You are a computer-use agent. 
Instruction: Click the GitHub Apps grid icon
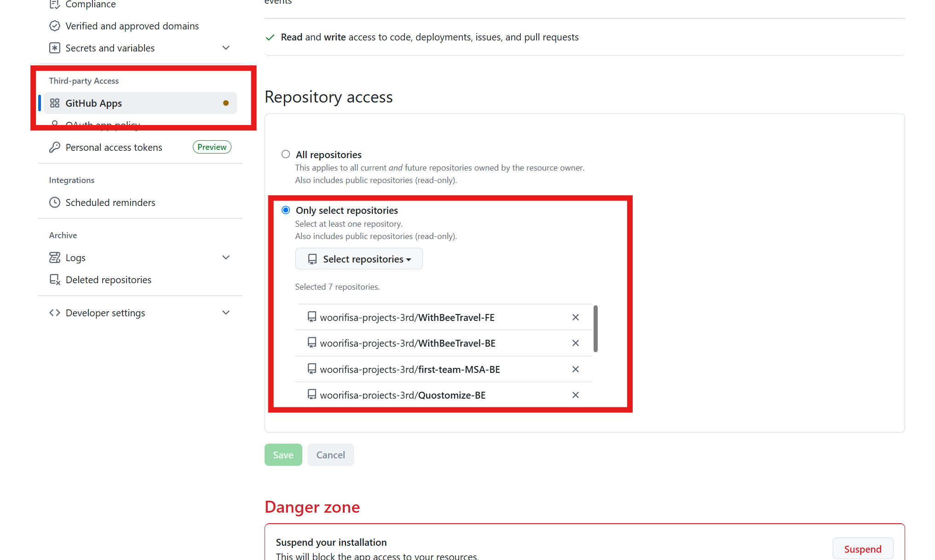(55, 103)
